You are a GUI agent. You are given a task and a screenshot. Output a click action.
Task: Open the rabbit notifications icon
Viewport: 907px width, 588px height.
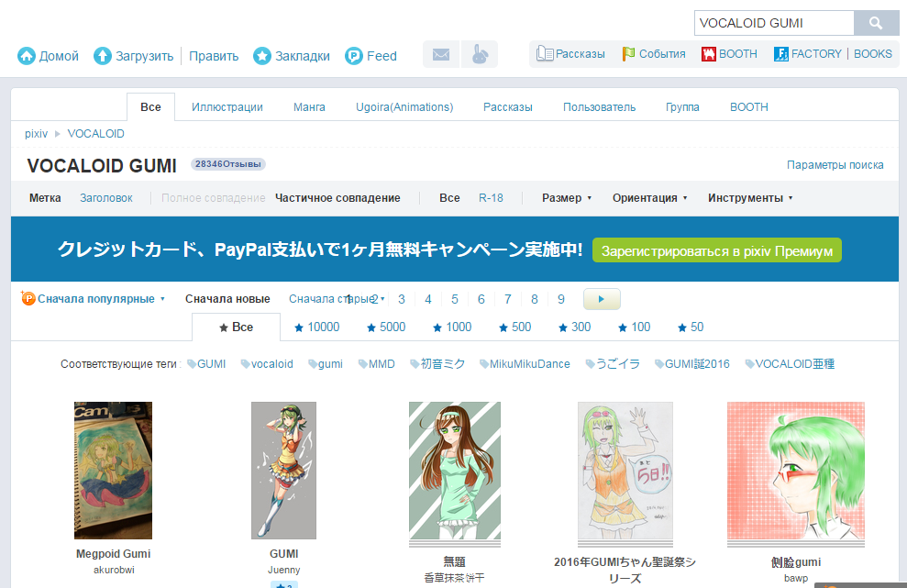(481, 54)
